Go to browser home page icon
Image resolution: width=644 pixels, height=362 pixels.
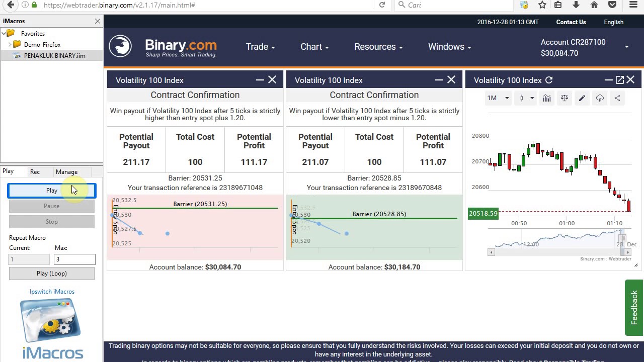(594, 5)
